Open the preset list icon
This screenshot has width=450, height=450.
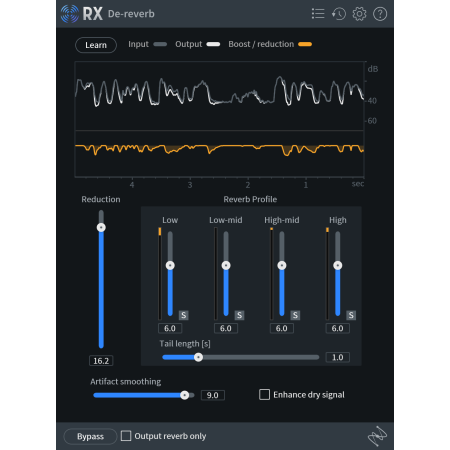[x=318, y=14]
